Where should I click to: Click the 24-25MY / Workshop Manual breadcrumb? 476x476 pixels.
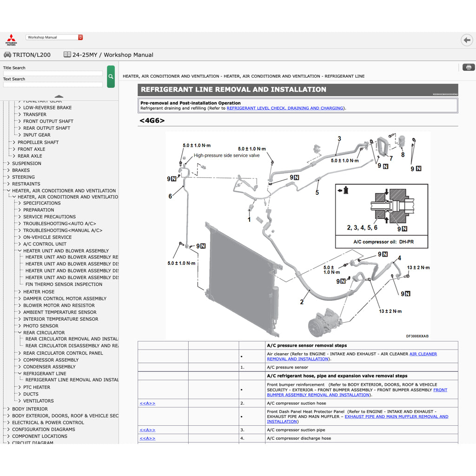click(110, 54)
